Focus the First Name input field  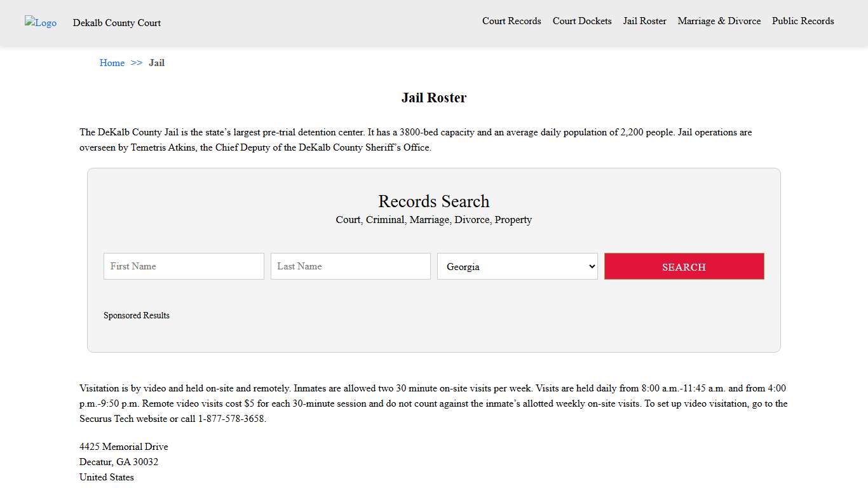184,266
